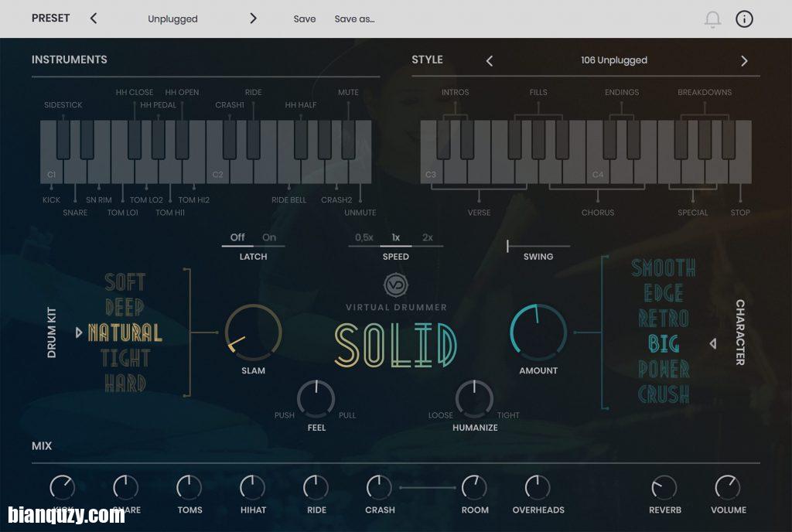The height and width of the screenshot is (532, 792).
Task: Click the Character selection arrow marker
Action: point(712,344)
